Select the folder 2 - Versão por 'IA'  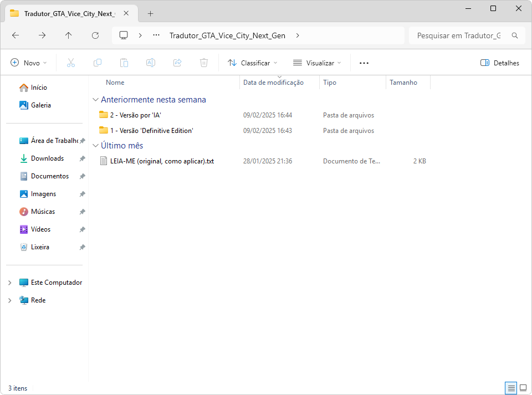click(135, 115)
